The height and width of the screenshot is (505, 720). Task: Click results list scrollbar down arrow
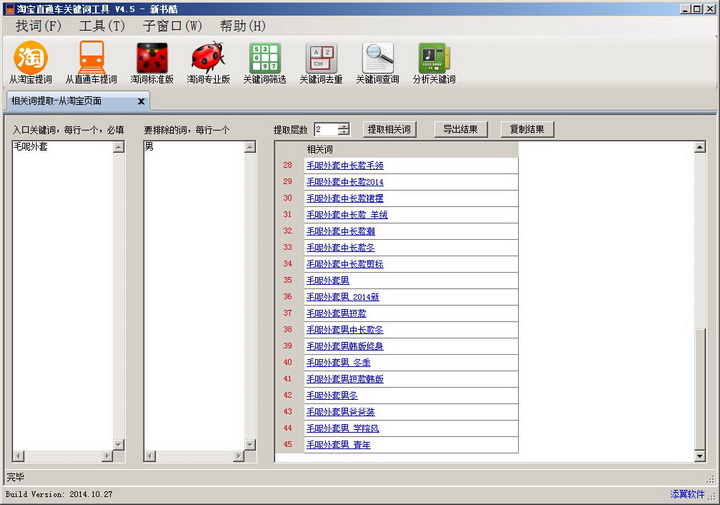[700, 456]
